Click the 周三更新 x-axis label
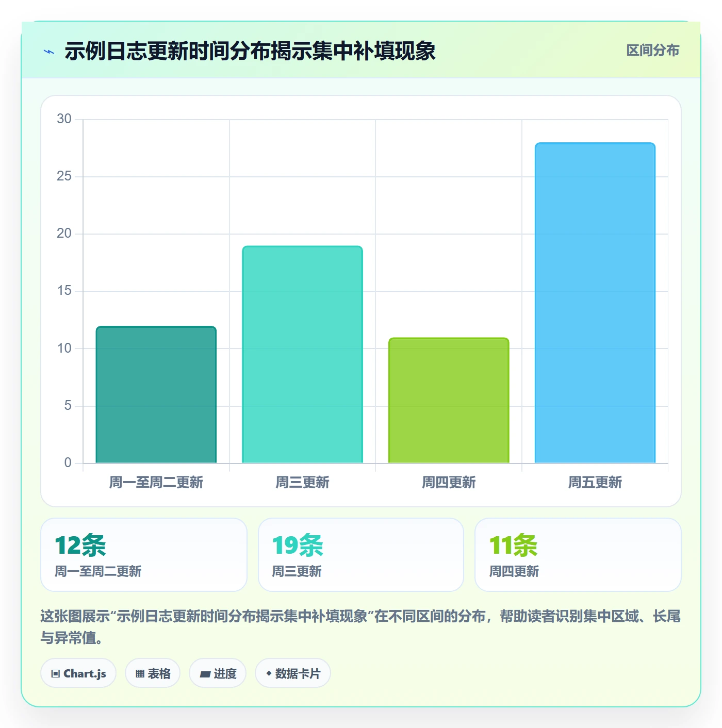The height and width of the screenshot is (728, 722). coord(303,483)
